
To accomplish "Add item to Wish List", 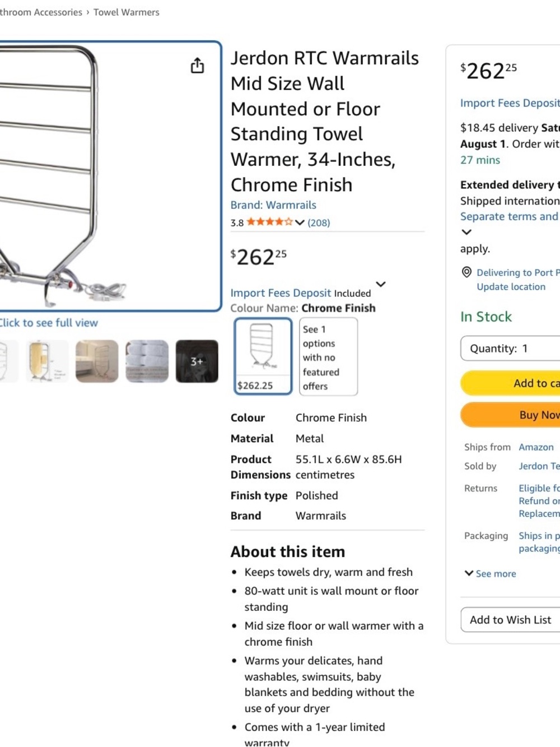I will (x=510, y=620).
